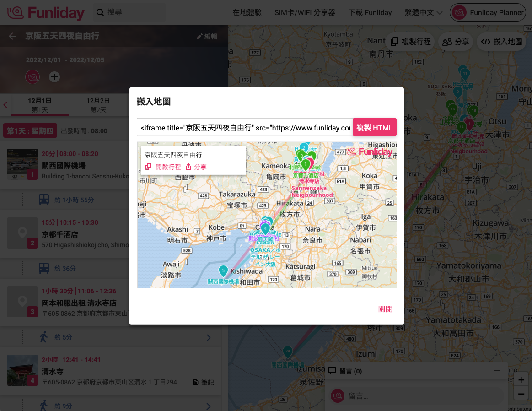Select the 複製行程 copy itinerary icon

(394, 41)
